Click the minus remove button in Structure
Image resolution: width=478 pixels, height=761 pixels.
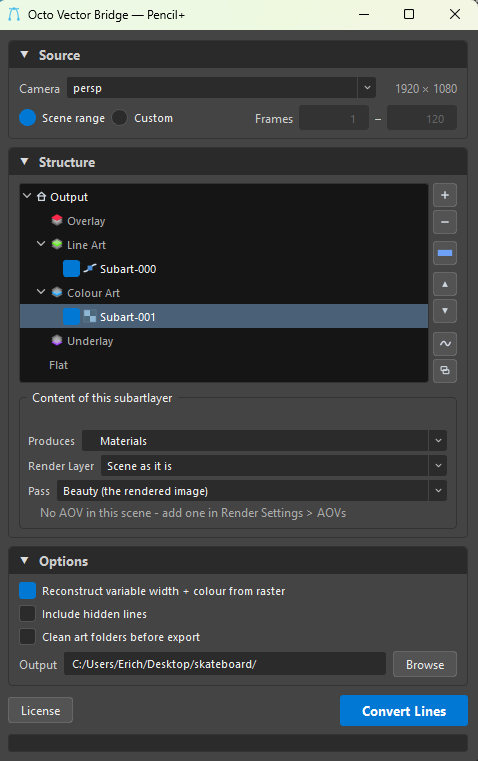click(445, 222)
